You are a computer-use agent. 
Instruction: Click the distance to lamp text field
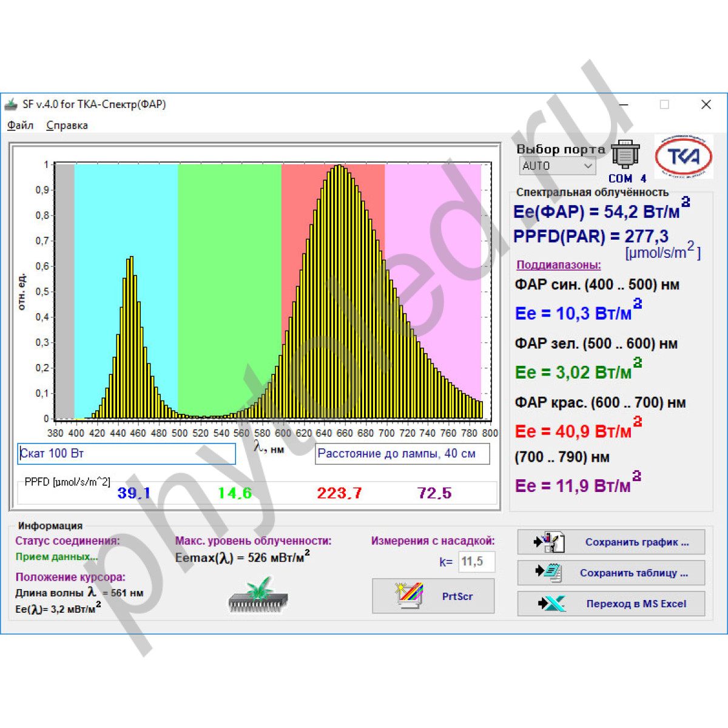(x=402, y=454)
